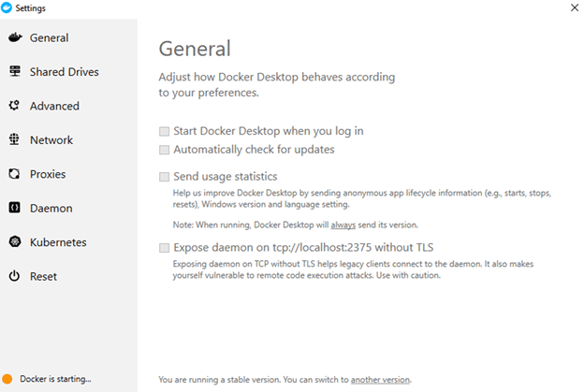The image size is (584, 392).
Task: Click the whale icon next to General
Action: coord(15,37)
